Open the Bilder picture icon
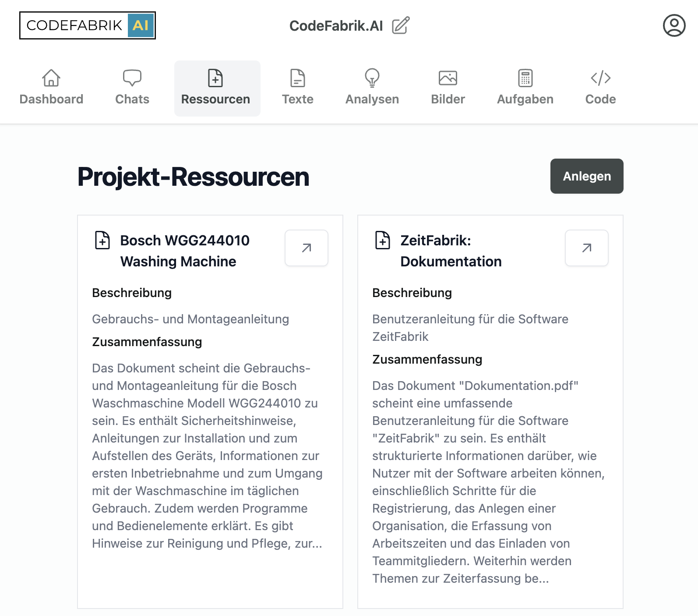Viewport: 698px width, 616px height. [448, 78]
